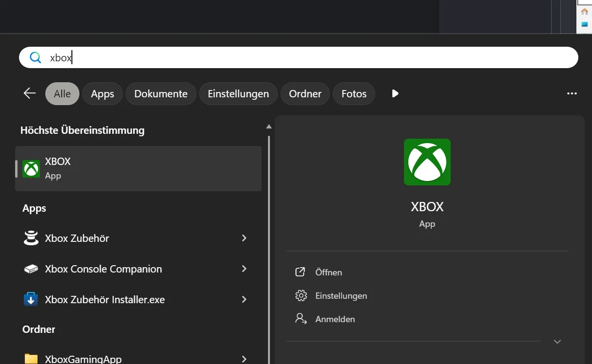The width and height of the screenshot is (592, 364).
Task: Click the home icon in the background window
Action: [585, 12]
